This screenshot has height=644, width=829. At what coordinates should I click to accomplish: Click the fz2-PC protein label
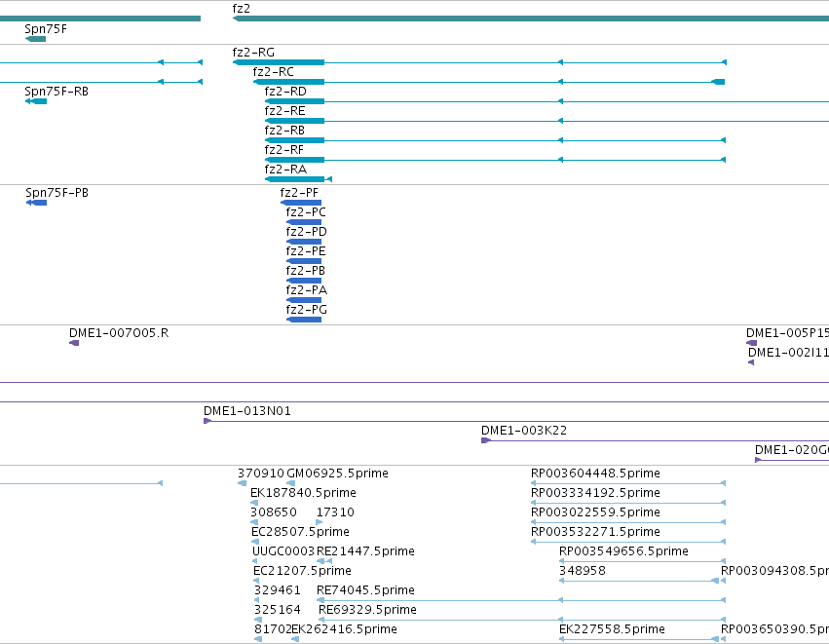(x=306, y=212)
